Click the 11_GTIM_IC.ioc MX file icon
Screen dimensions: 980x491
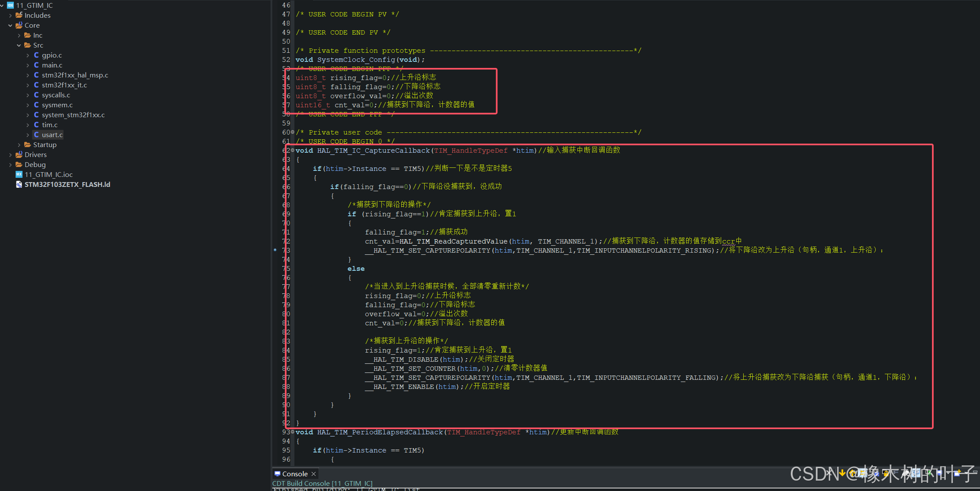[19, 174]
